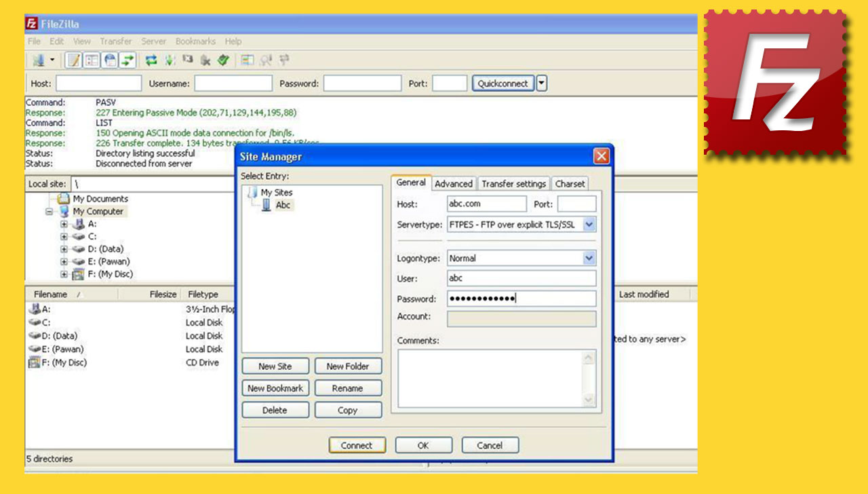Viewport: 868px width, 494px height.
Task: Click the A: drive icon in file list
Action: (35, 309)
